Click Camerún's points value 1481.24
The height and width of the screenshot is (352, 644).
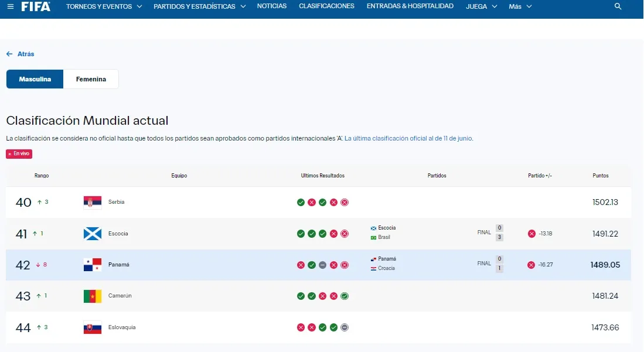(605, 296)
